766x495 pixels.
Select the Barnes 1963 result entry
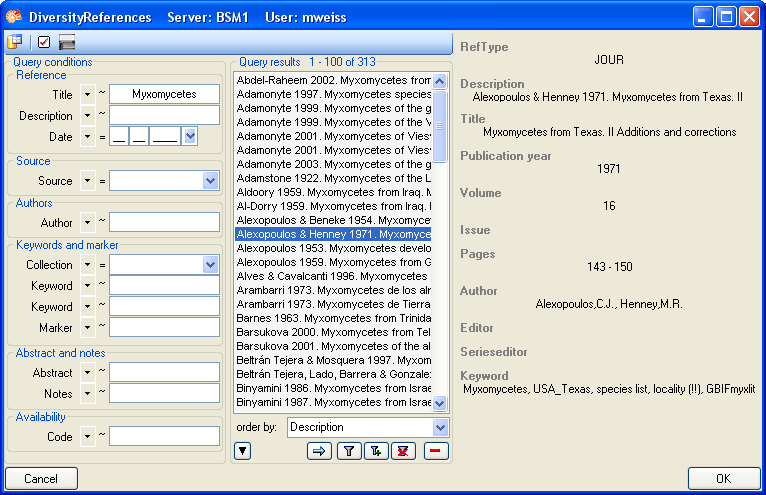click(x=333, y=317)
